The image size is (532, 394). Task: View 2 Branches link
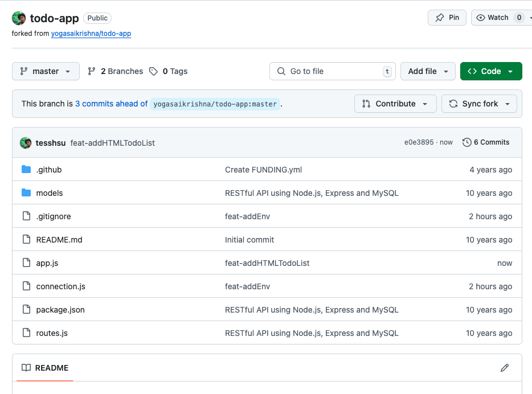point(116,71)
